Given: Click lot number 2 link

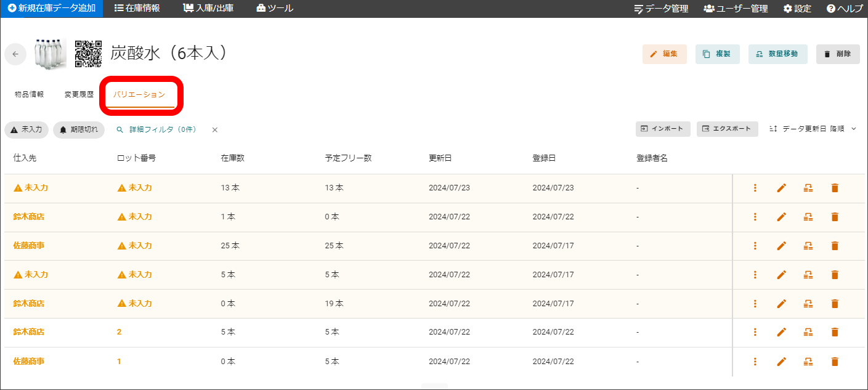Looking at the screenshot, I should coord(120,332).
